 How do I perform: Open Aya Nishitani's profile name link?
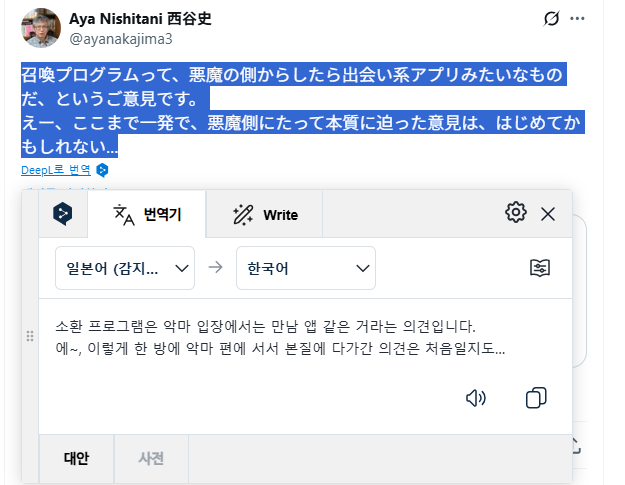pos(140,19)
